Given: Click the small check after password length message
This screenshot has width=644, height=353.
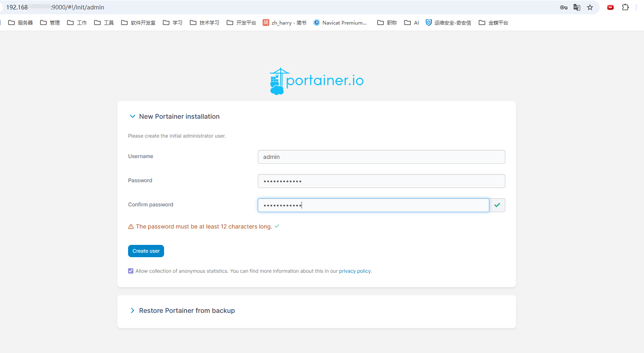Looking at the screenshot, I should click(277, 226).
